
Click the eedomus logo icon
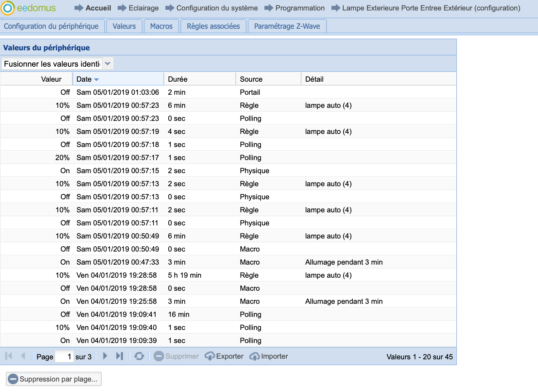pyautogui.click(x=8, y=8)
